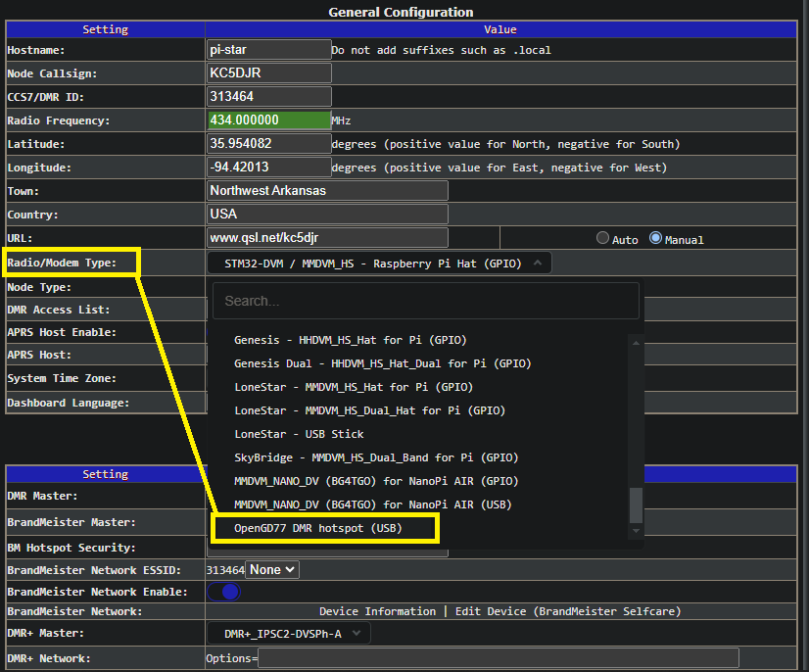The image size is (809, 672).
Task: Click the System Time Zone label
Action: coord(62,378)
